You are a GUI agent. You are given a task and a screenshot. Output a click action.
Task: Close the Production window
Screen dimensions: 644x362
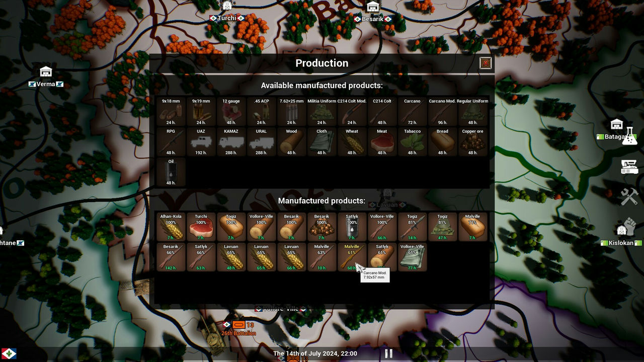[486, 63]
